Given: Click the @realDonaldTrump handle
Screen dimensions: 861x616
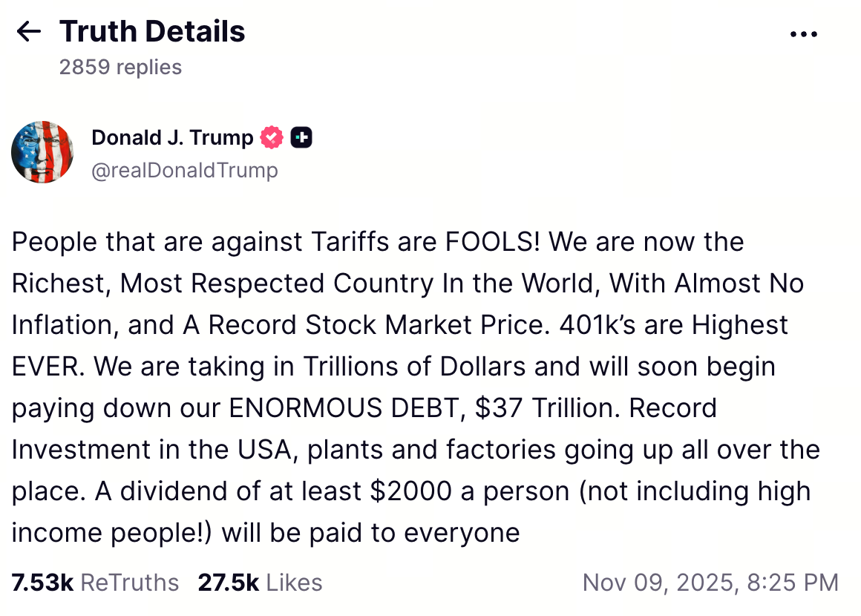Looking at the screenshot, I should [184, 171].
